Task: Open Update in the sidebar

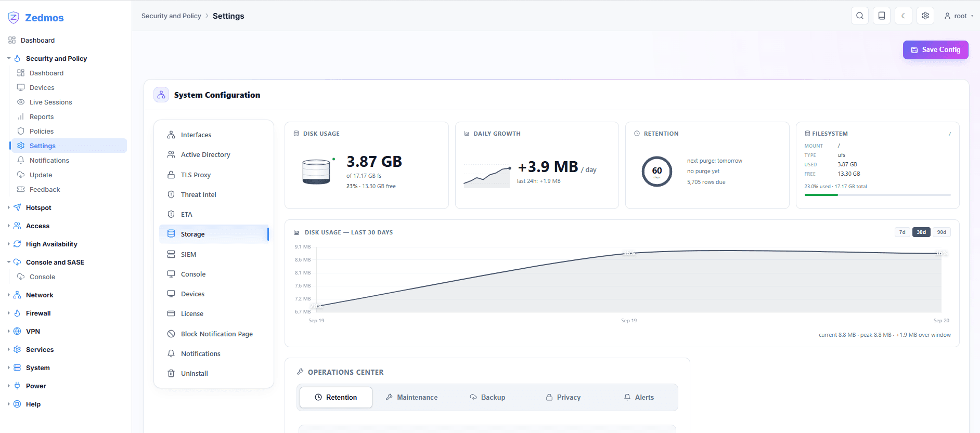Action: tap(41, 175)
